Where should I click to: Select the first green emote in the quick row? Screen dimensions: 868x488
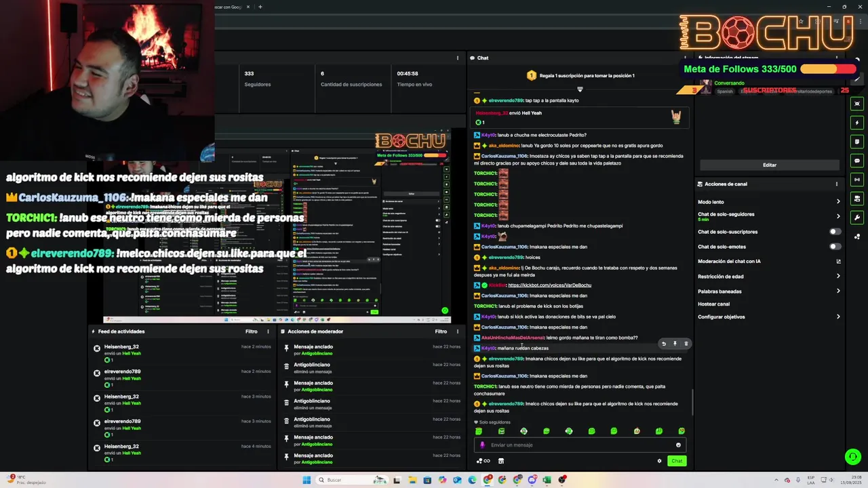click(479, 431)
